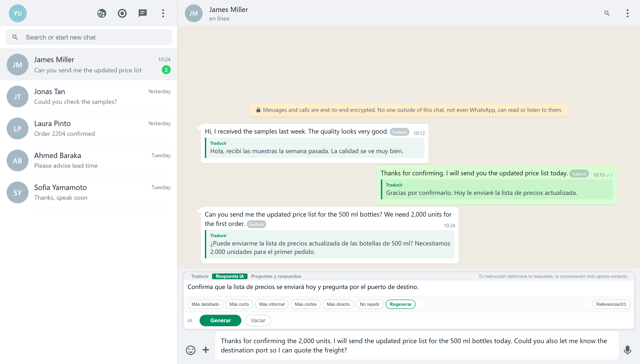Screen dimensions: 640x364
Task: Click the translation 'Hola, recibí las muestras'
Action: [x=307, y=151]
